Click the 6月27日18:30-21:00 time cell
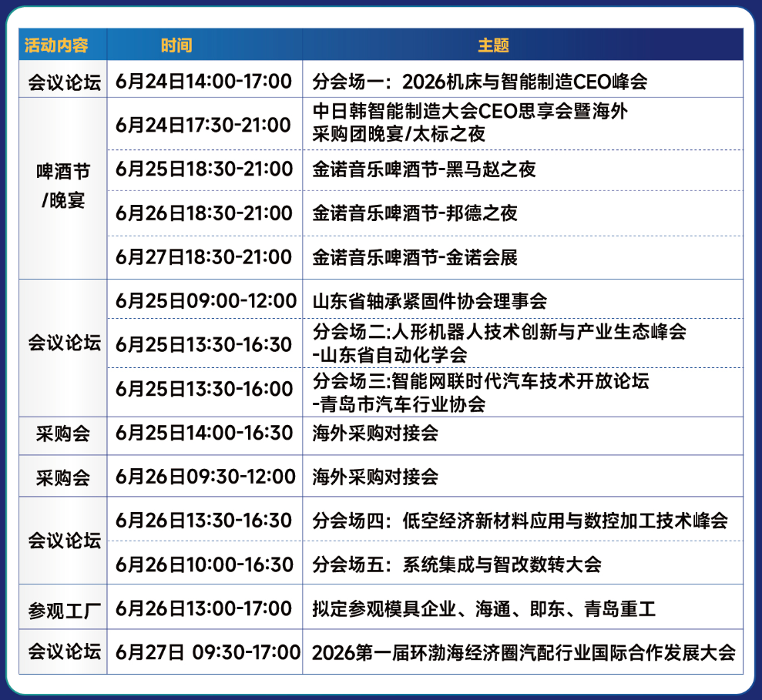The height and width of the screenshot is (700, 762). (205, 257)
